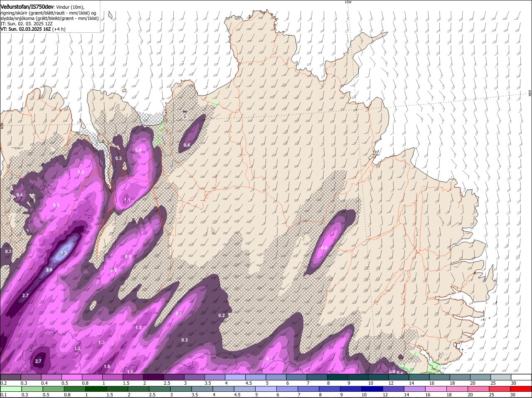Pick rain scale swatch between 3.5 and 4

click(202, 389)
